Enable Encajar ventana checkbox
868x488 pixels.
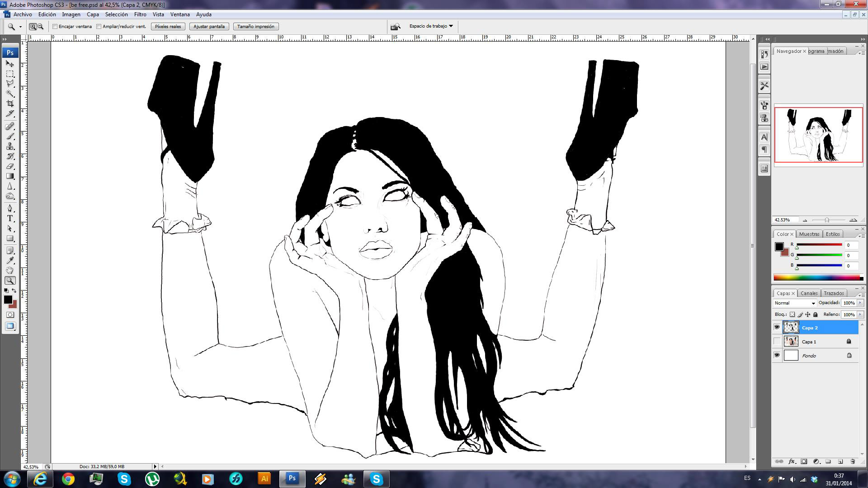pos(55,27)
